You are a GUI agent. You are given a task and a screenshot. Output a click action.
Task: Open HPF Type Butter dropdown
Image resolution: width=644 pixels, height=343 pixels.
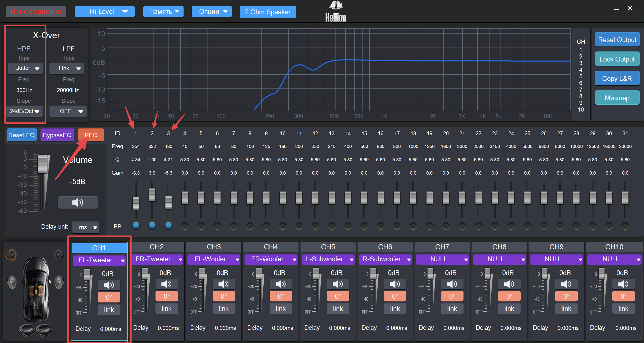coord(25,68)
